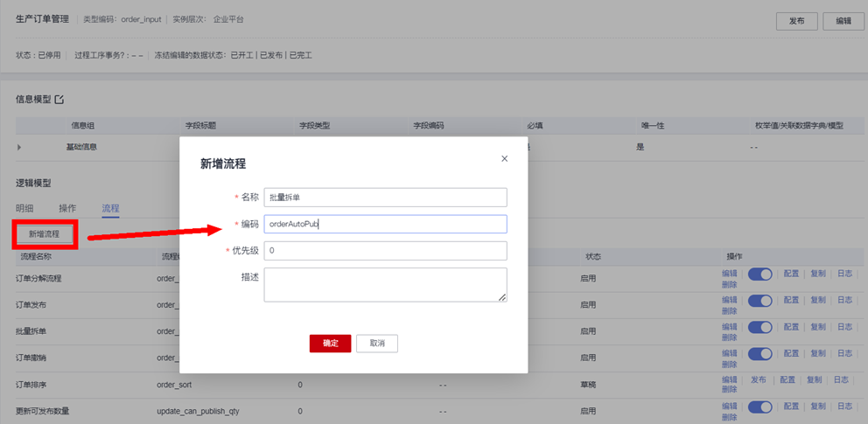Click the 生产订单管理 page title
This screenshot has height=424, width=868.
click(x=43, y=19)
